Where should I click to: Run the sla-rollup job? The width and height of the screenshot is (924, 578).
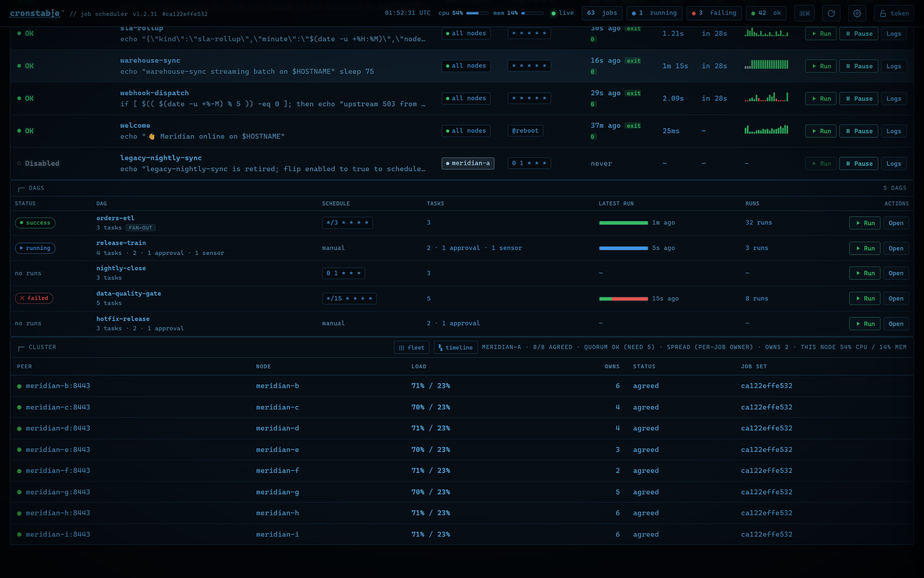click(821, 34)
